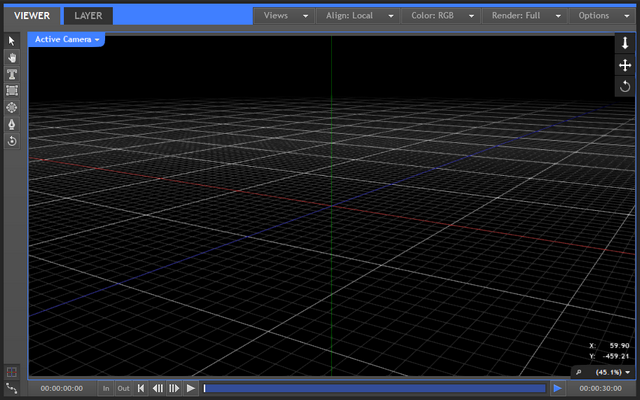
Task: Click the camera dolly down-arrow icon
Action: tap(625, 44)
